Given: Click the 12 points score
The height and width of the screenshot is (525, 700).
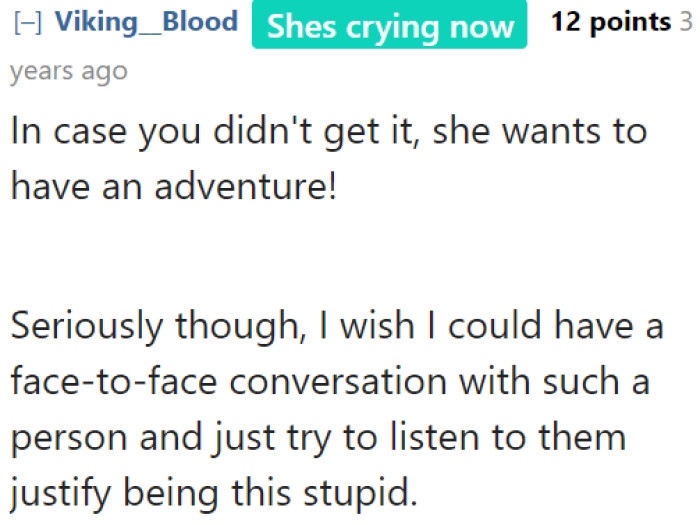Looking at the screenshot, I should pyautogui.click(x=611, y=22).
